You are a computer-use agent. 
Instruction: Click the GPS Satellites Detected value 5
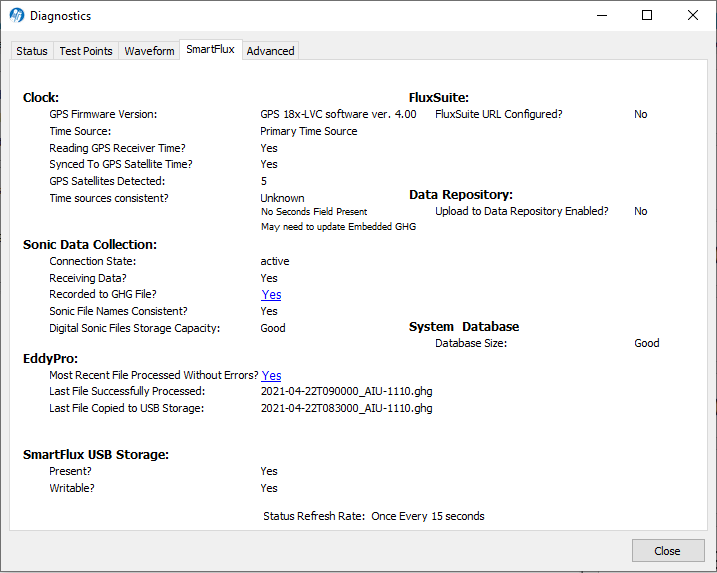[x=264, y=181]
